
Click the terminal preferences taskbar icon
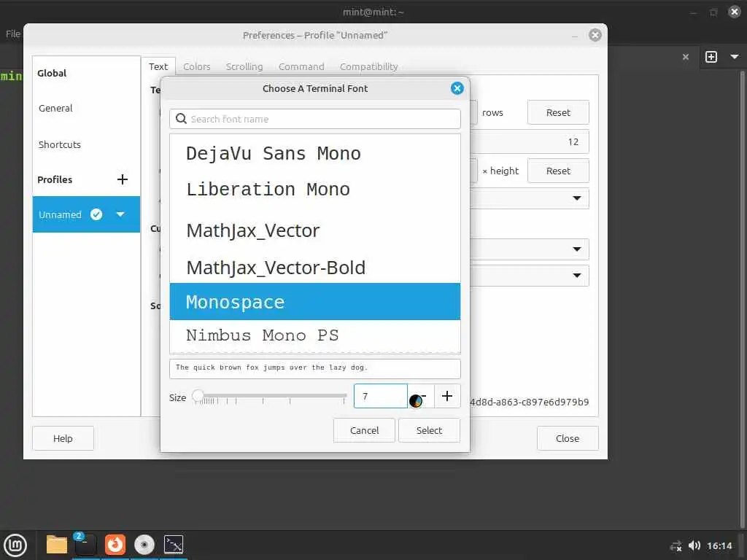click(174, 544)
